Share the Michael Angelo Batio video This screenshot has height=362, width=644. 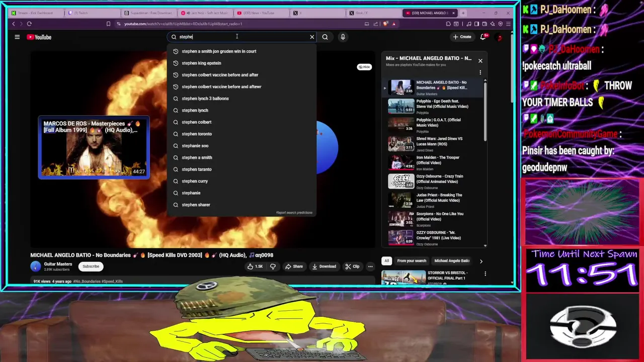pos(294,266)
